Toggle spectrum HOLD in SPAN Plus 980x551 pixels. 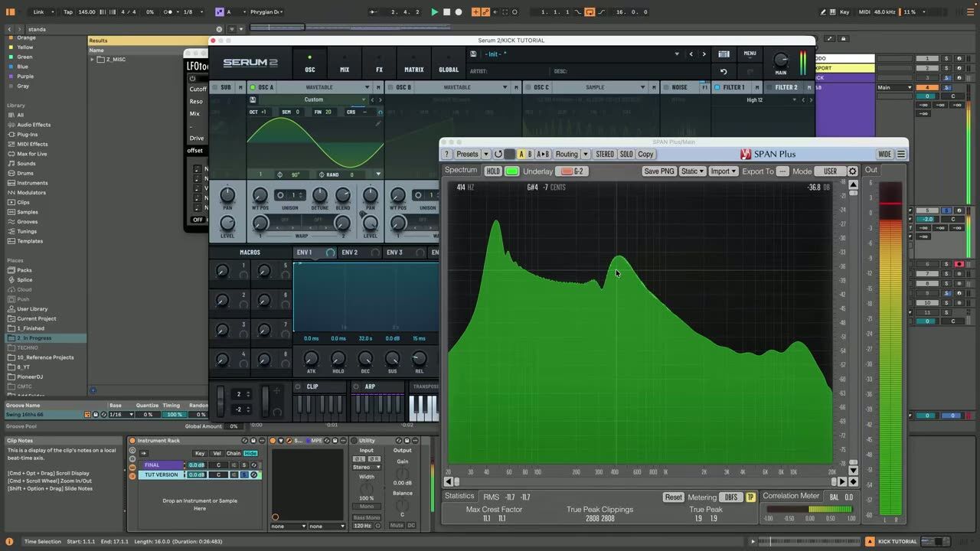pos(493,171)
